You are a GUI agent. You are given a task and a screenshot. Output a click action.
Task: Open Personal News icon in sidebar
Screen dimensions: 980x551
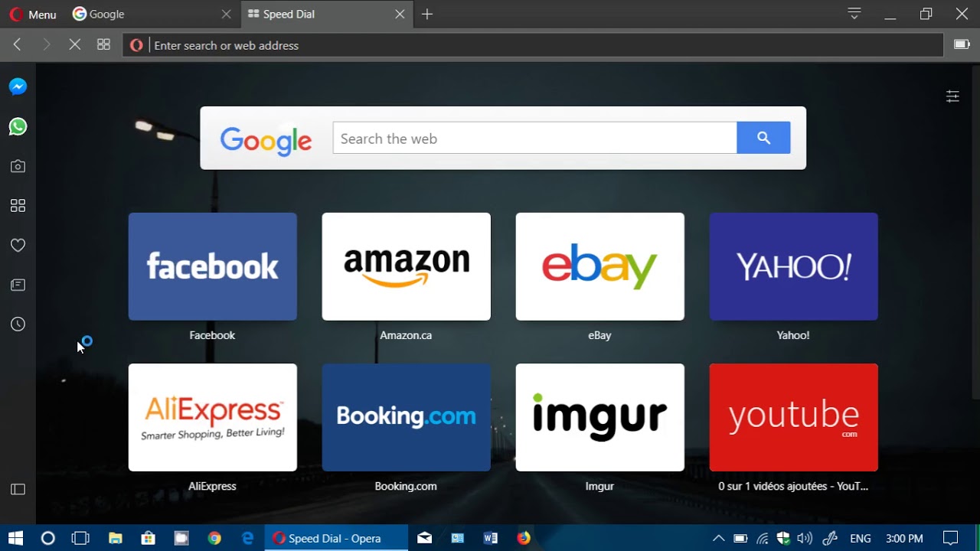pyautogui.click(x=18, y=285)
